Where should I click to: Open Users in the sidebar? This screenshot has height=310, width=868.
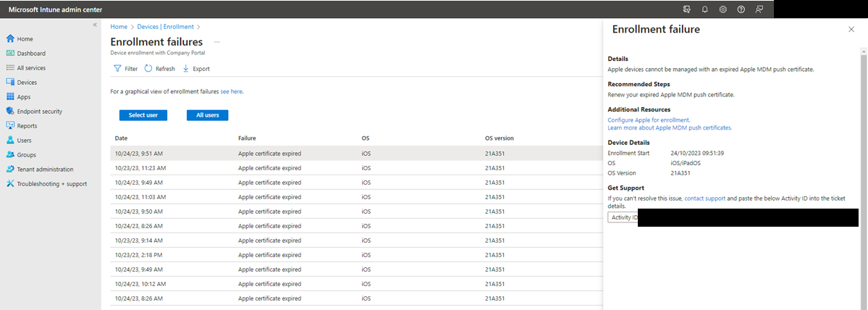pyautogui.click(x=24, y=140)
